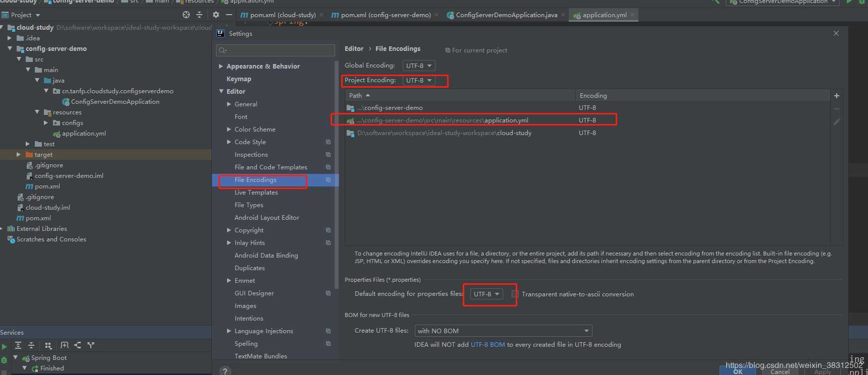Click the OK button in Settings

coord(738,371)
